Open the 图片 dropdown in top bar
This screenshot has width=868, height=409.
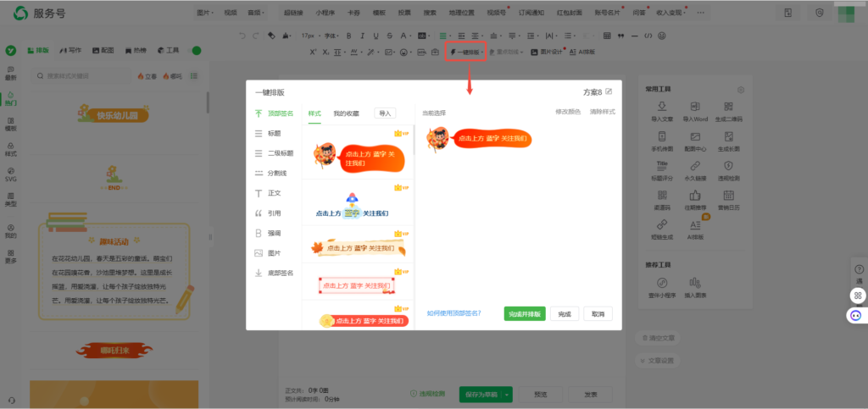(x=206, y=13)
